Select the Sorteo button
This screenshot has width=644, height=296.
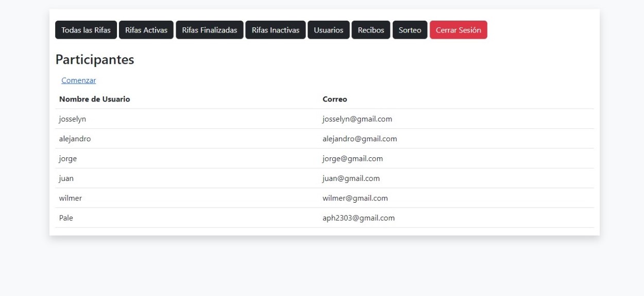coord(410,30)
